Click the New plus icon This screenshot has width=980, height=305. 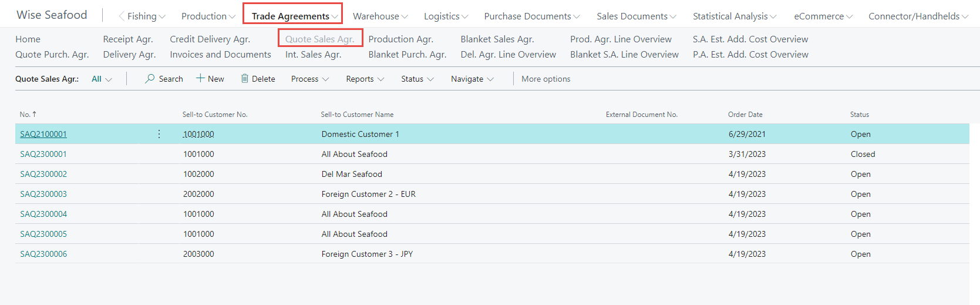click(x=200, y=79)
